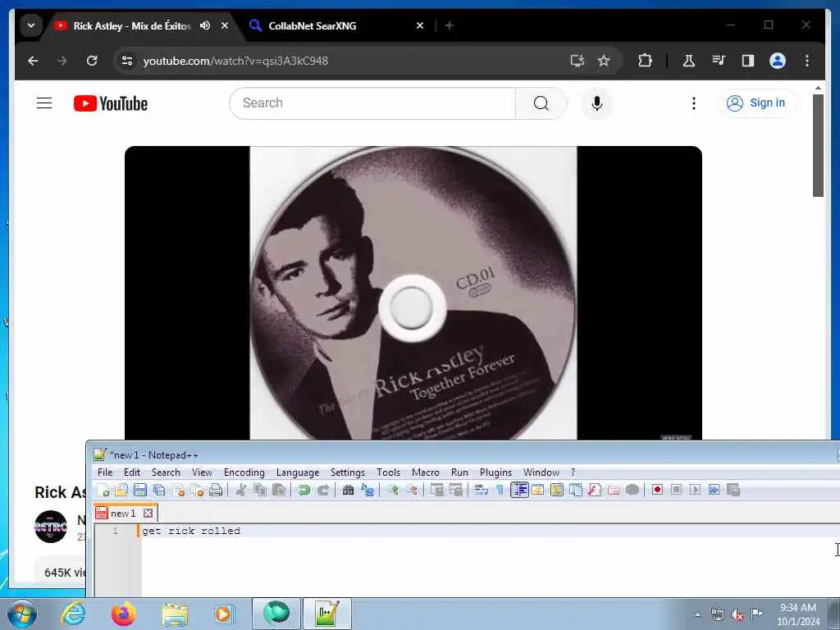Open Firefox from the Windows taskbar
This screenshot has height=630, width=840.
coord(123,614)
